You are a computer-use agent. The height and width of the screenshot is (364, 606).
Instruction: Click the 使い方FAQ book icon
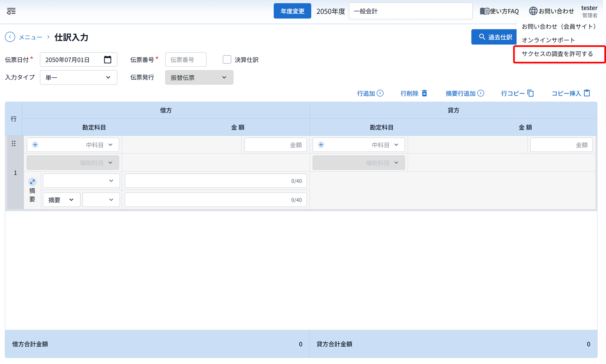click(484, 11)
